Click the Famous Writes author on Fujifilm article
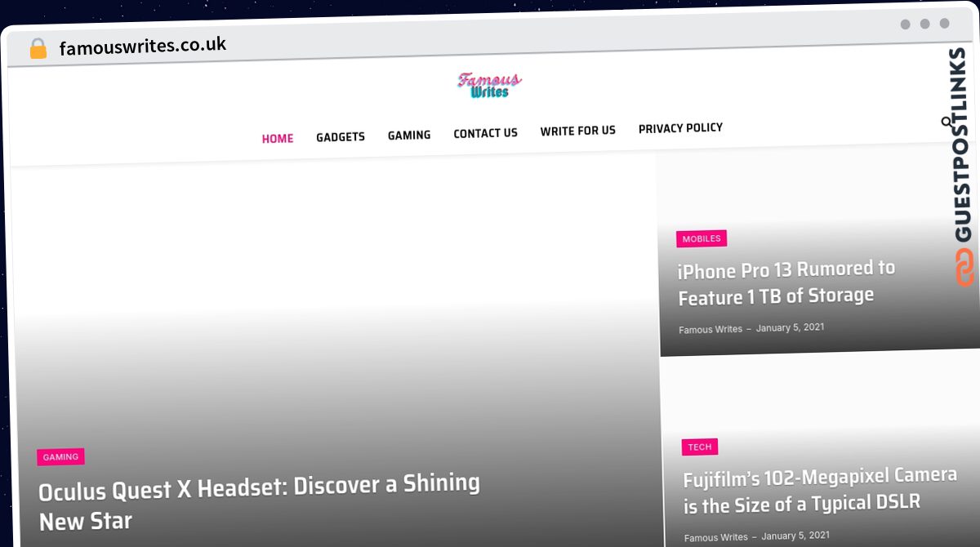Viewport: 980px width, 547px height. pyautogui.click(x=716, y=537)
